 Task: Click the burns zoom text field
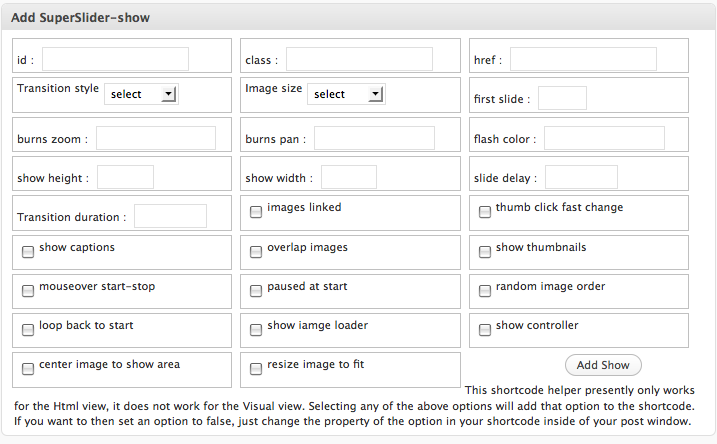[155, 138]
